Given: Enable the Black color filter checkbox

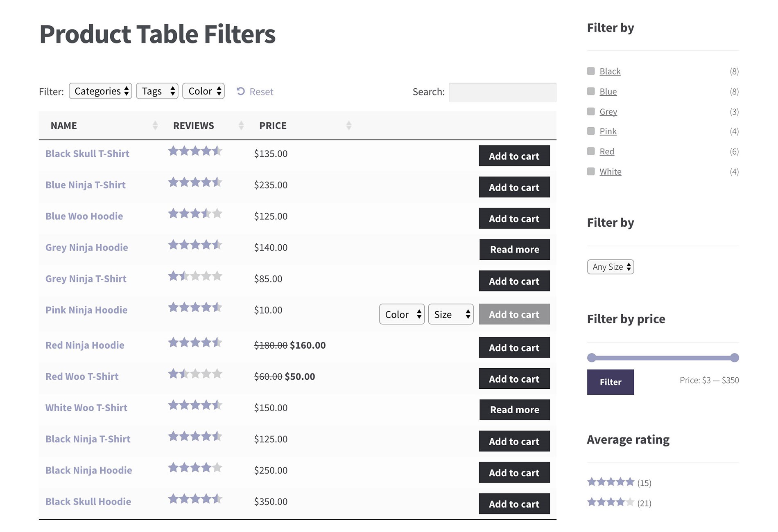Looking at the screenshot, I should coord(590,71).
